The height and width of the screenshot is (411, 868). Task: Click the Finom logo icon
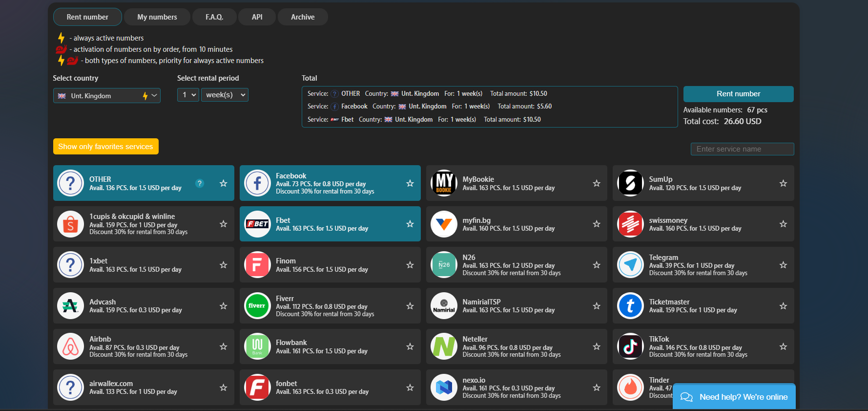pos(257,265)
